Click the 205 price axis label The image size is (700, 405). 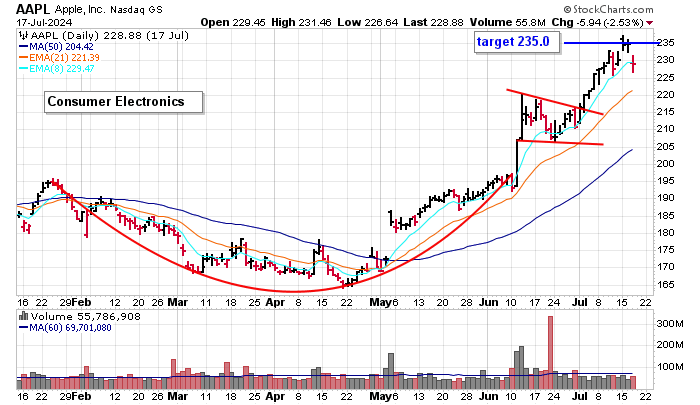(666, 146)
